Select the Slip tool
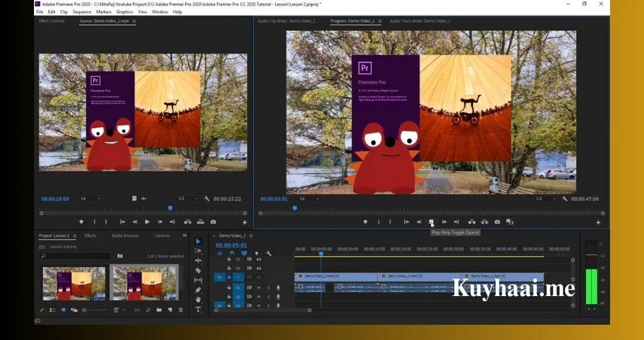Image resolution: width=644 pixels, height=340 pixels. (x=198, y=280)
